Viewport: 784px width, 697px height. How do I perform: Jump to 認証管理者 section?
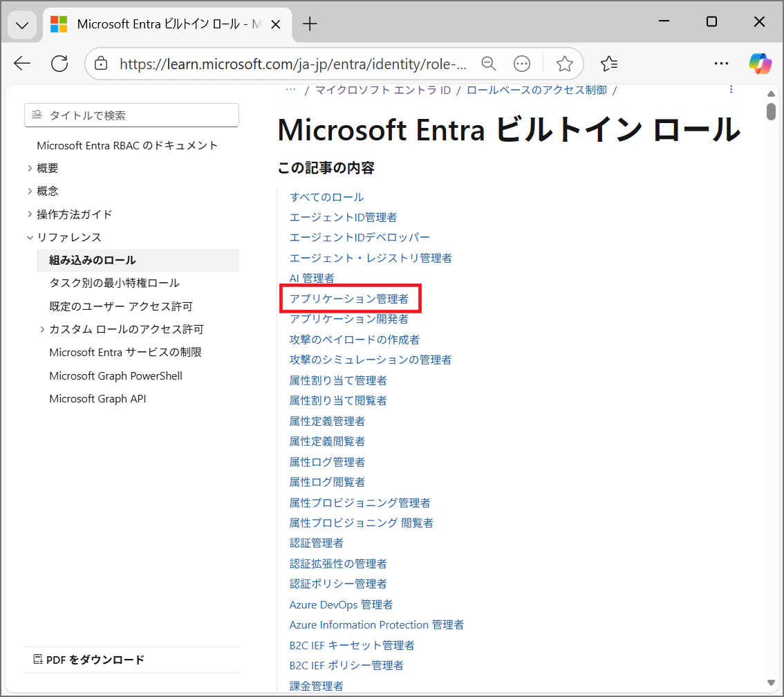pos(317,543)
